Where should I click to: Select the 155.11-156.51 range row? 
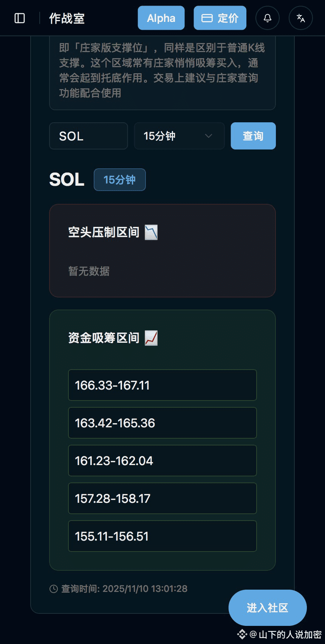(x=162, y=536)
